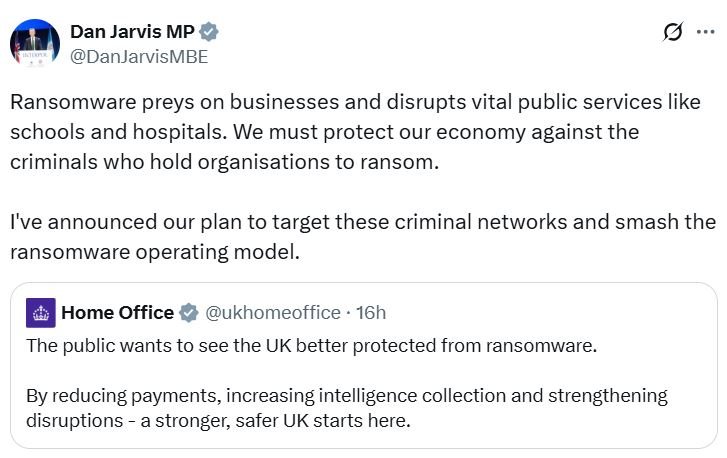Open the @DanJarvisMBE handle link
The height and width of the screenshot is (458, 727).
[x=138, y=57]
